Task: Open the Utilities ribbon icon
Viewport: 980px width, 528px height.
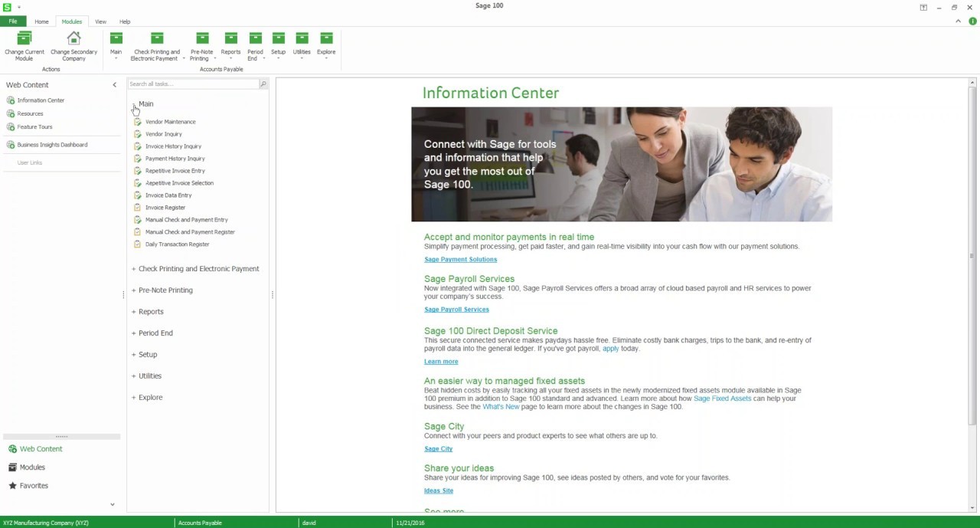Action: coord(302,39)
